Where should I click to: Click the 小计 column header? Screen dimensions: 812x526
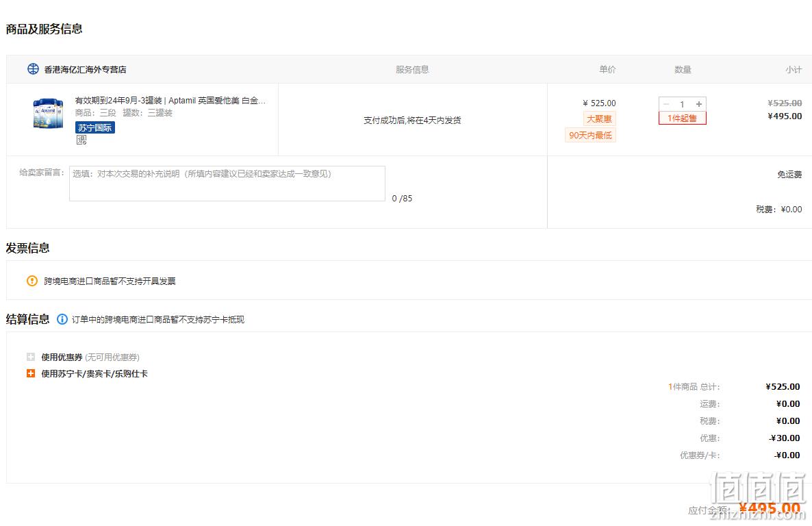pos(794,69)
